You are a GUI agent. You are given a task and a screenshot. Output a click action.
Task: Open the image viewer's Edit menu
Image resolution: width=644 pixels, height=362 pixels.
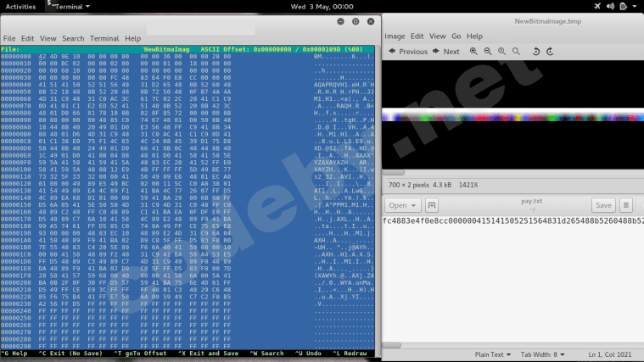[x=417, y=36]
